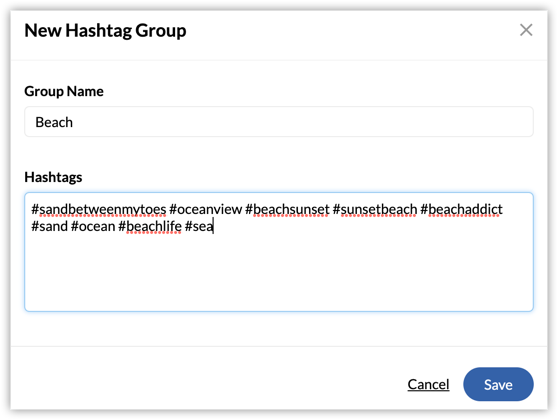Place cursor in #oceanview hashtag
Viewport: 558px width, 420px height.
click(206, 209)
